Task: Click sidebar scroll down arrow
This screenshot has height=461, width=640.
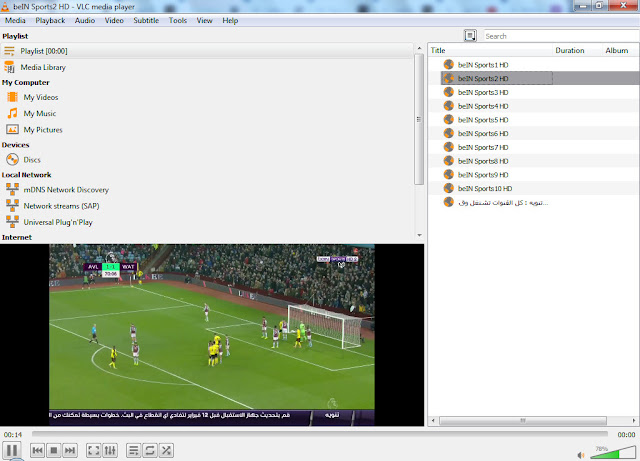Action: tap(419, 236)
